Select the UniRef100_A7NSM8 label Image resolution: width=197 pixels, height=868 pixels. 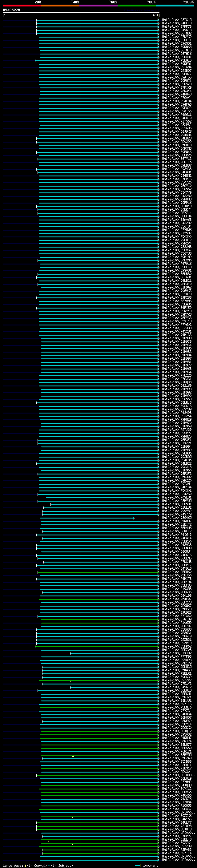coord(177,562)
